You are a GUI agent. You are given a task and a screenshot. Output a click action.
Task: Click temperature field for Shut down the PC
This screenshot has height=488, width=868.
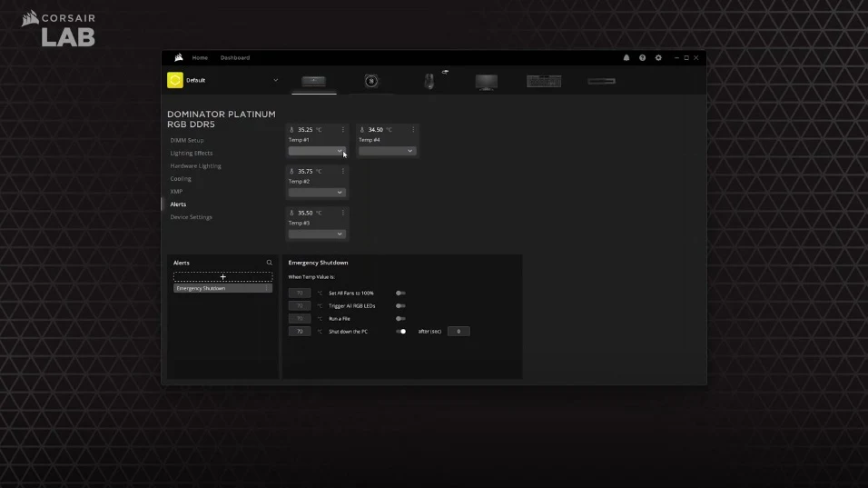pyautogui.click(x=300, y=332)
